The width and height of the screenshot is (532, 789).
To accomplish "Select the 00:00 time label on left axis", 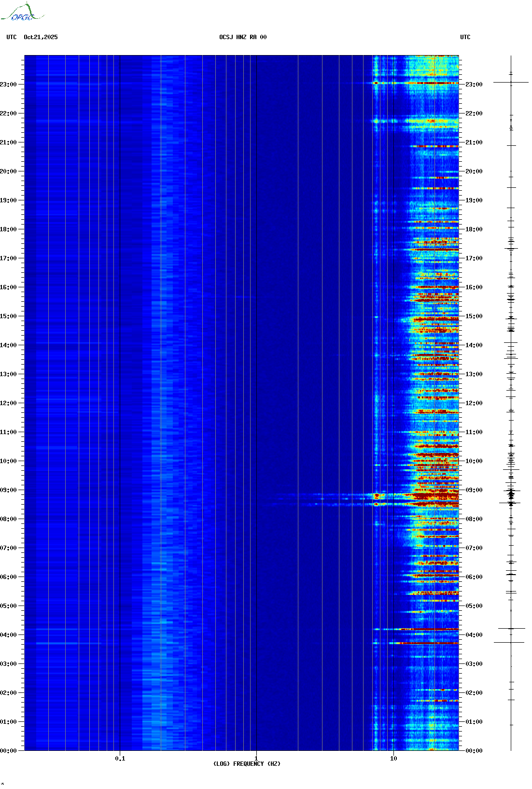I will 8,751.
